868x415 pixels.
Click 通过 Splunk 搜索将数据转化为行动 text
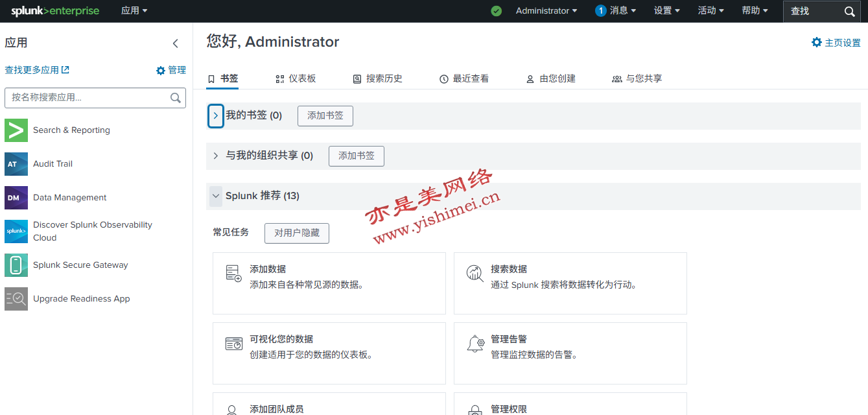pos(563,285)
